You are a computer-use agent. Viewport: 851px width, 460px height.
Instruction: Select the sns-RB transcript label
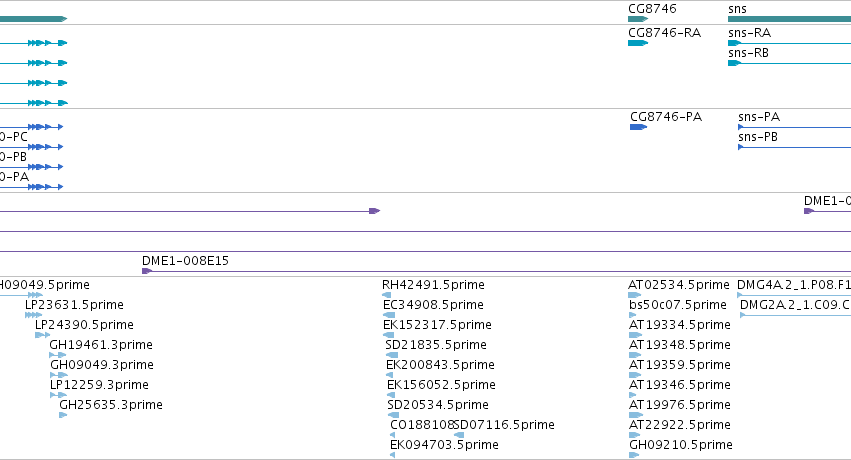(x=748, y=53)
